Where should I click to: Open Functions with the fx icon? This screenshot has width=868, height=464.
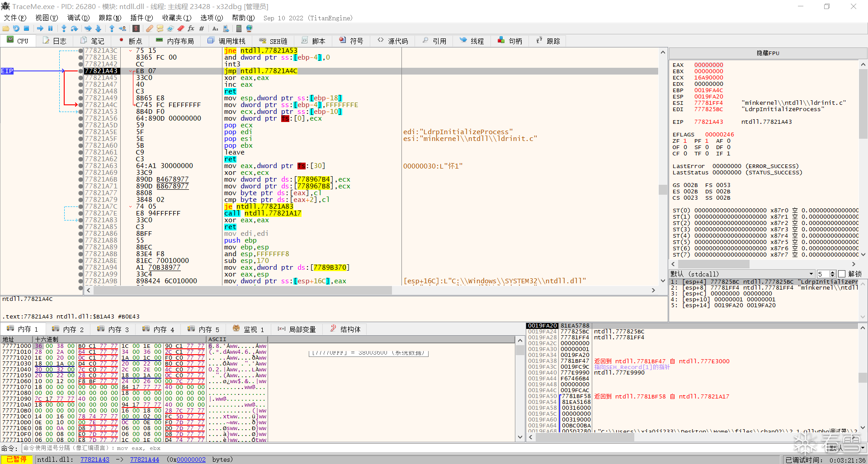tap(191, 28)
